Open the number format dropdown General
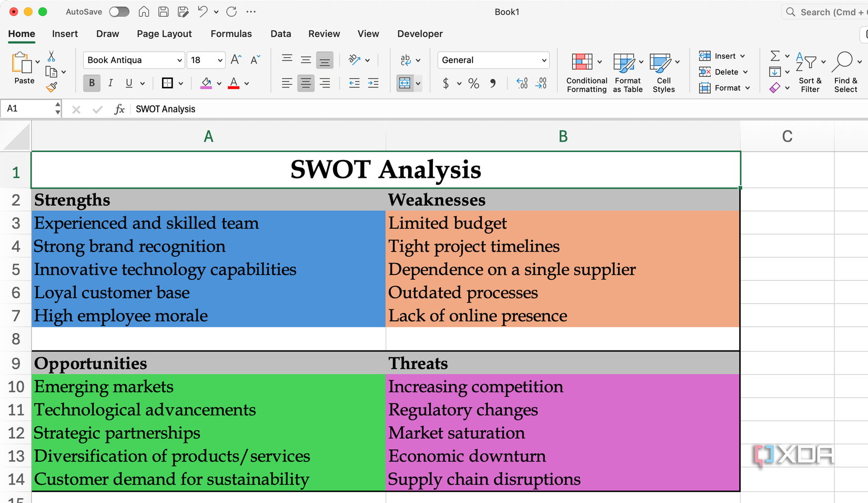This screenshot has width=868, height=503. pyautogui.click(x=544, y=60)
